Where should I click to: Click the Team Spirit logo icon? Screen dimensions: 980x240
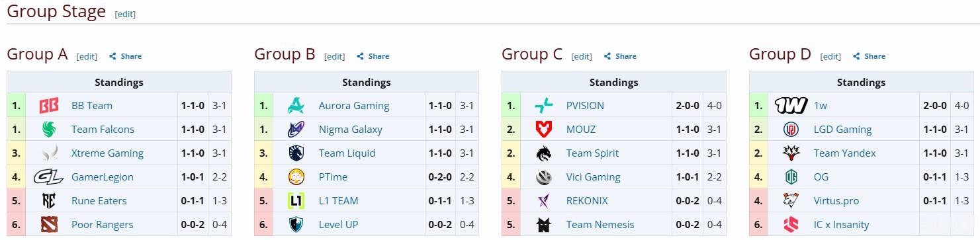[x=543, y=153]
